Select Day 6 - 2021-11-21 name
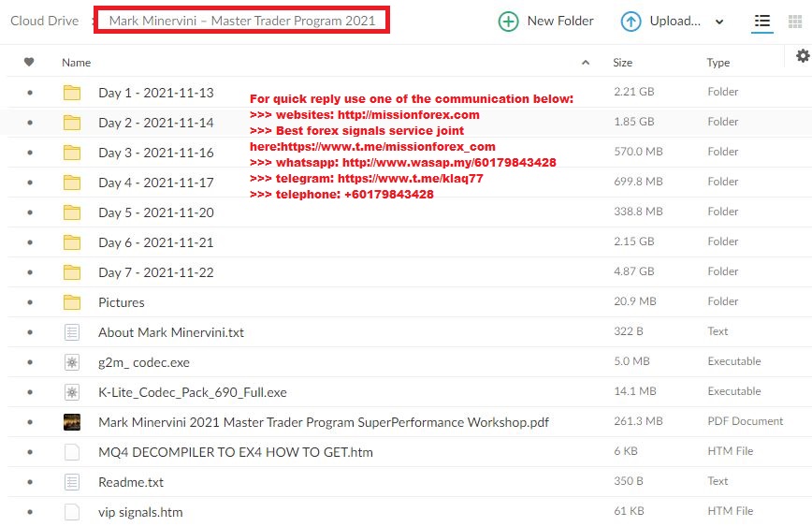Screen dimensions: 812x527 click(x=156, y=242)
